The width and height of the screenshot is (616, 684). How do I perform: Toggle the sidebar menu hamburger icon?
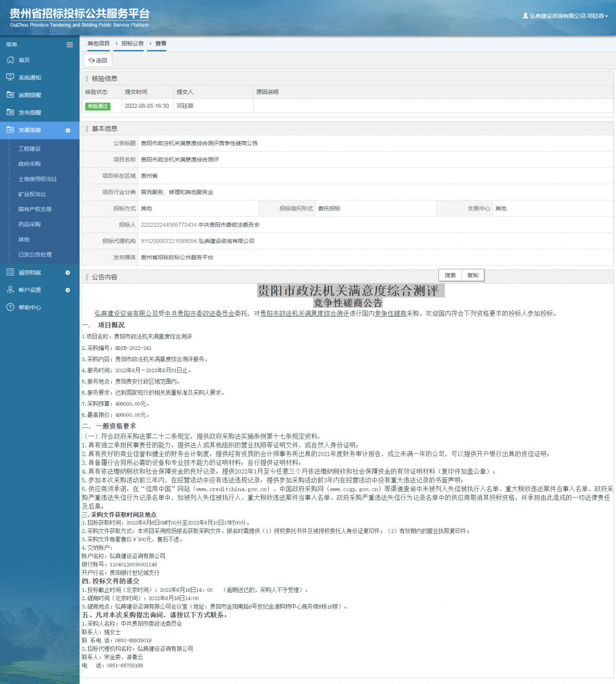click(x=69, y=45)
